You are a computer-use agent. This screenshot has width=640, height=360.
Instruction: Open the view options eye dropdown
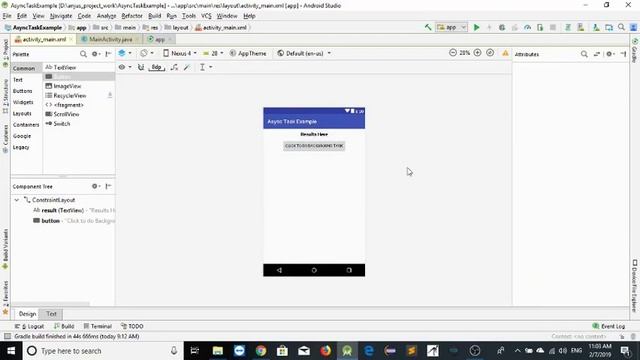tap(124, 67)
